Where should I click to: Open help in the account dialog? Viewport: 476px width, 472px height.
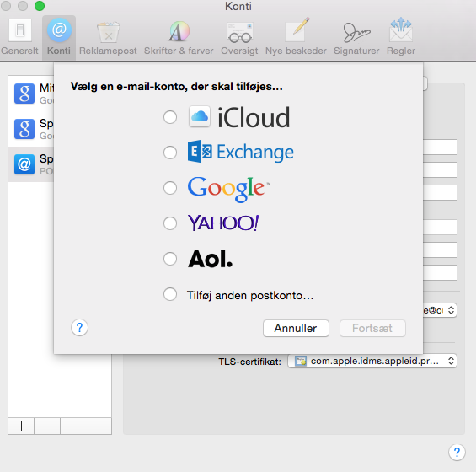79,328
